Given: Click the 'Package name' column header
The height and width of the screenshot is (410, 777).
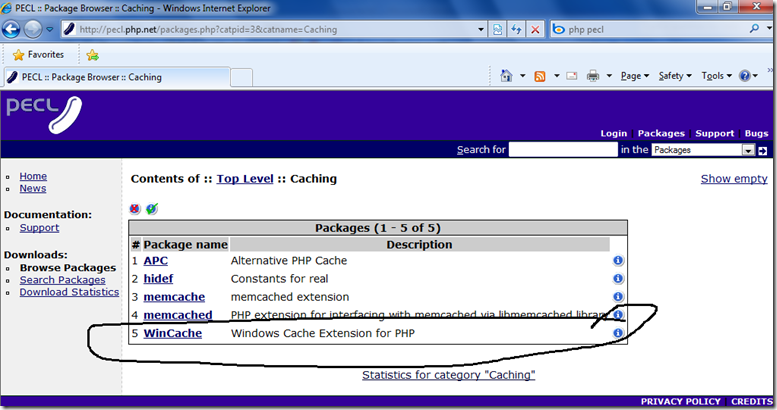Looking at the screenshot, I should coord(185,244).
